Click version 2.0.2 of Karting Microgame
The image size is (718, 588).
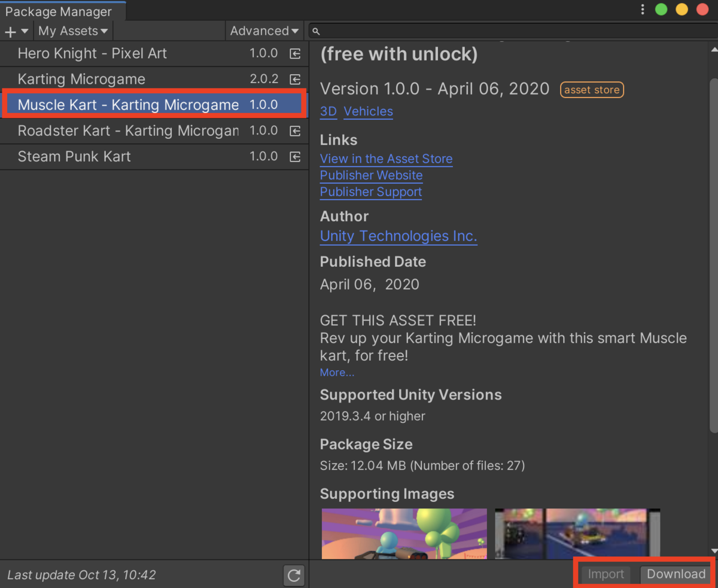pos(264,79)
